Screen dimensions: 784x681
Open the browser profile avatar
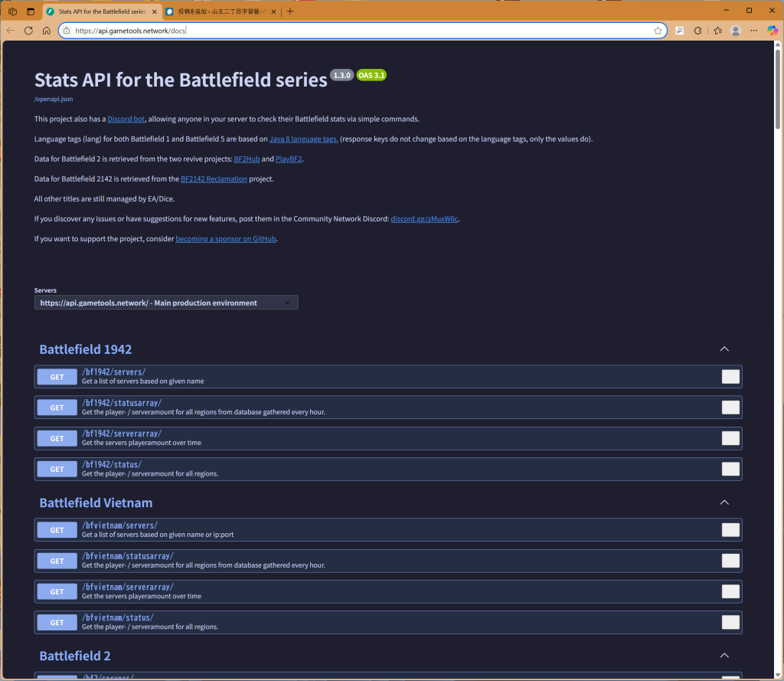click(x=736, y=31)
